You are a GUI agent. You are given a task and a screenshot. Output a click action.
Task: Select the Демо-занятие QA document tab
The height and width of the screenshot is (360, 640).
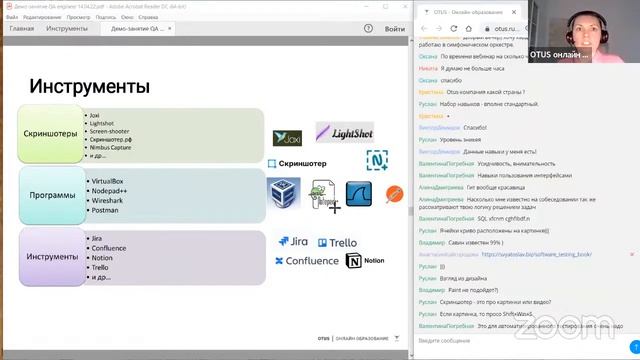[x=138, y=29]
